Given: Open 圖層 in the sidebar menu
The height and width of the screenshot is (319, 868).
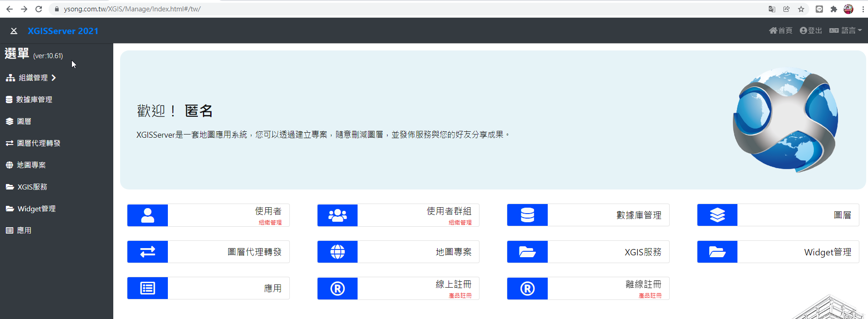Looking at the screenshot, I should pos(19,121).
